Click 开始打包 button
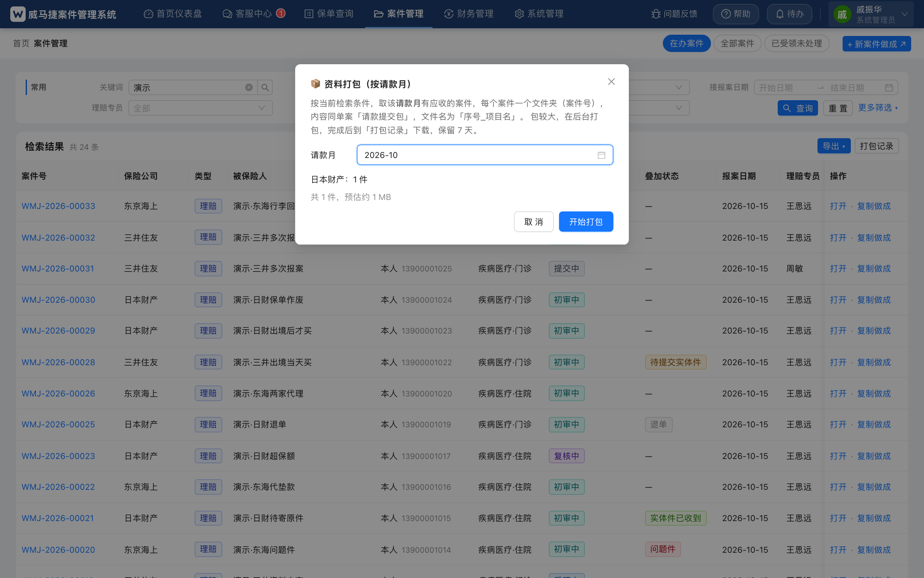 (586, 222)
